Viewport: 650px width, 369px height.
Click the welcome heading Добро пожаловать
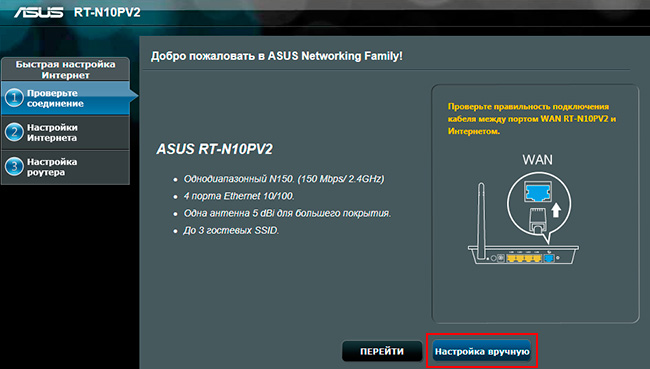tap(276, 56)
